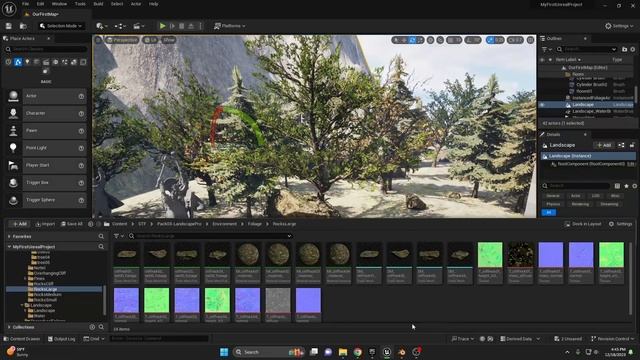Open the Window menu

click(59, 4)
